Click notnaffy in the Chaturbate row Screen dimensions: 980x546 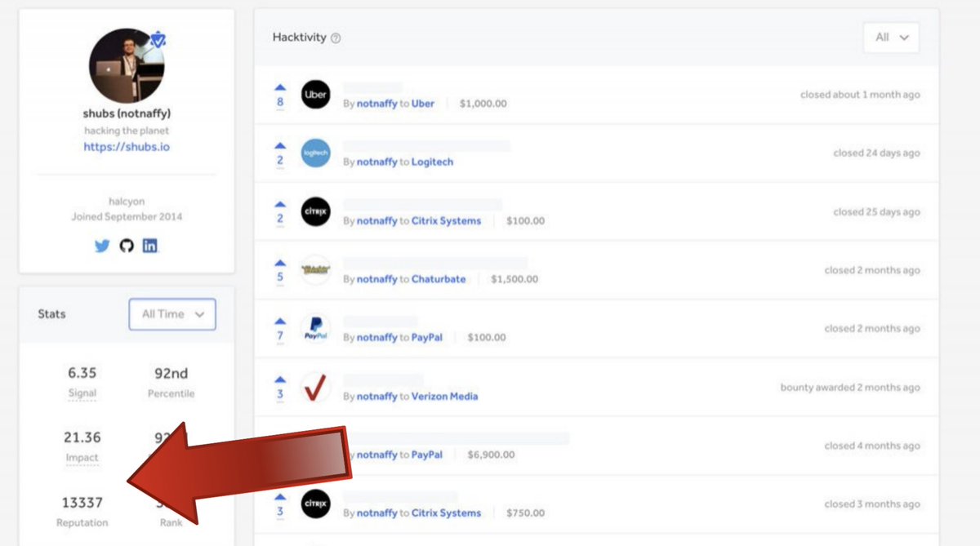click(376, 279)
